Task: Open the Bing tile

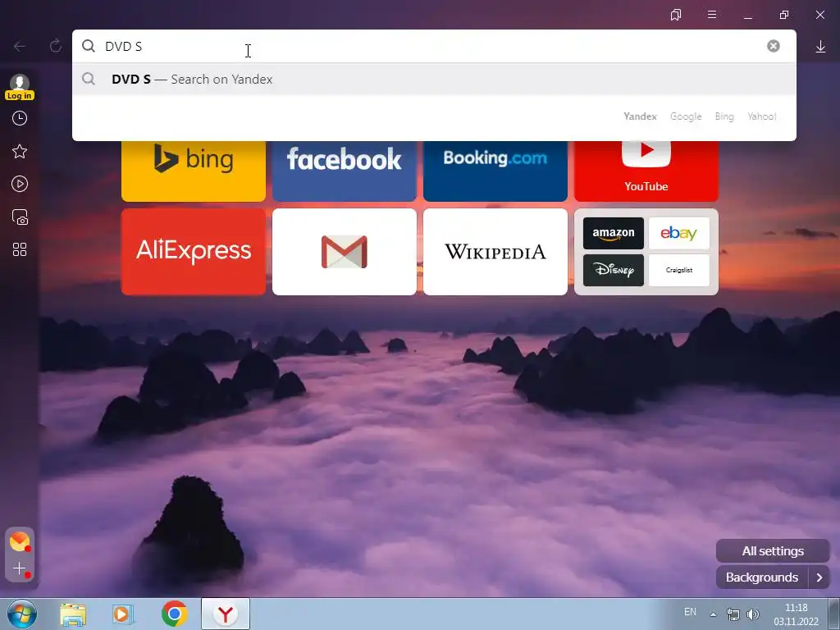Action: 194,171
